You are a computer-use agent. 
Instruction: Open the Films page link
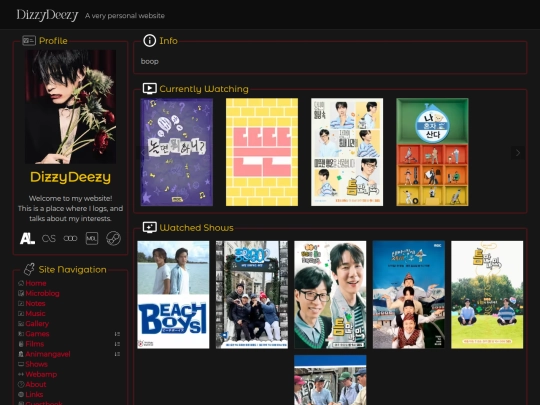35,344
